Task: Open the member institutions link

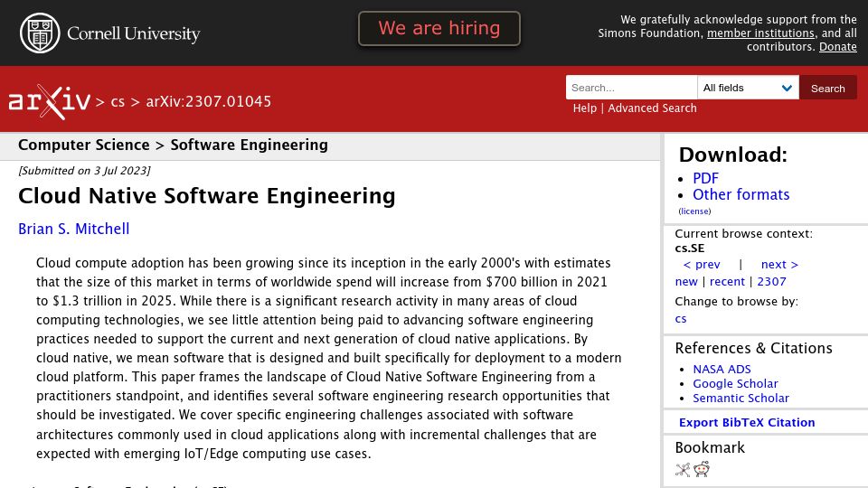Action: click(x=760, y=33)
